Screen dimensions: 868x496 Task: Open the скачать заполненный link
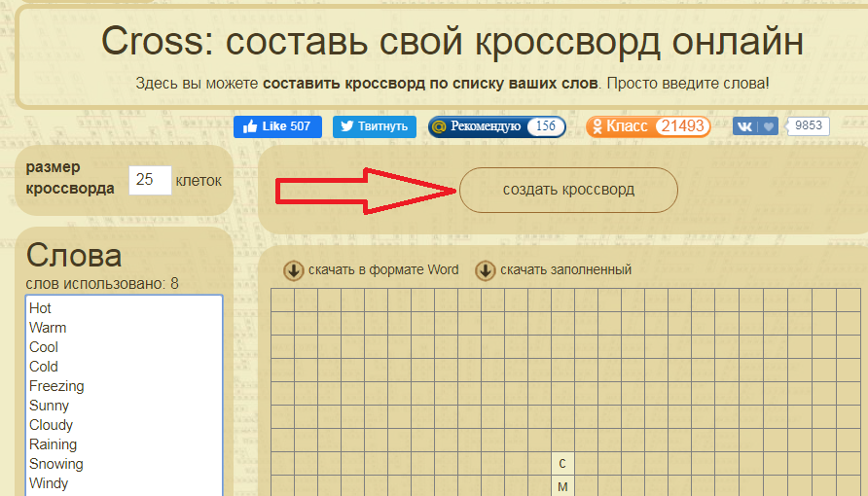click(x=565, y=270)
